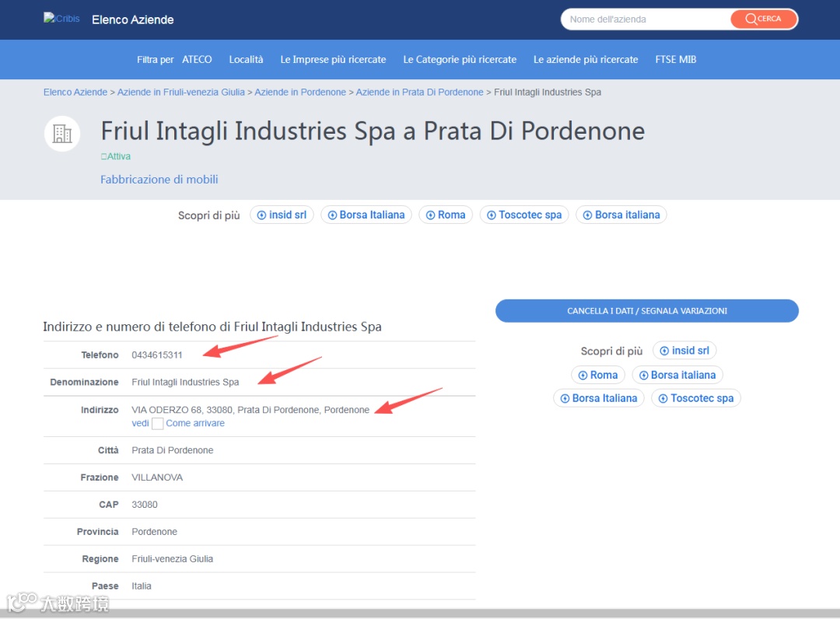Image resolution: width=840 pixels, height=619 pixels.
Task: Open the ATECO filter menu item
Action: (x=197, y=59)
